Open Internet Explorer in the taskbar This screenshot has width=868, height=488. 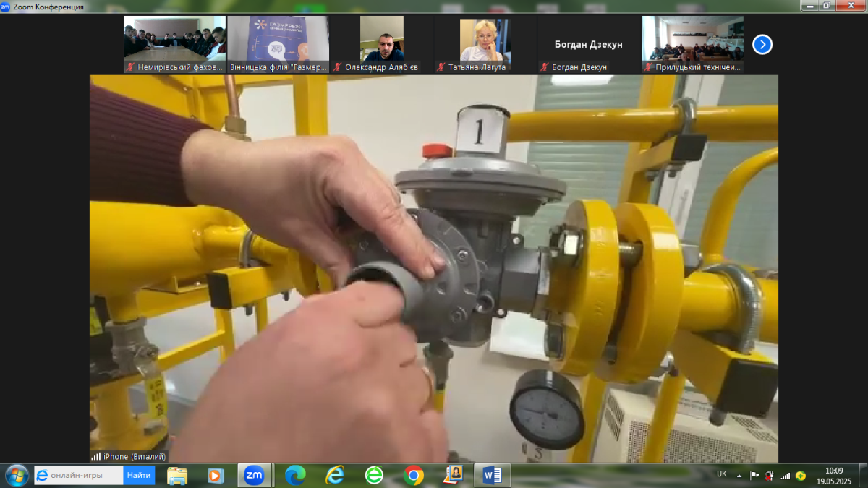[x=334, y=475]
